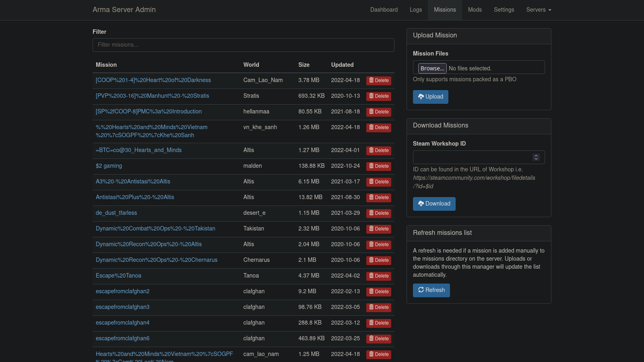Open Escape Tanoa mission link
Screen dimensions: 644x362
coord(118,276)
